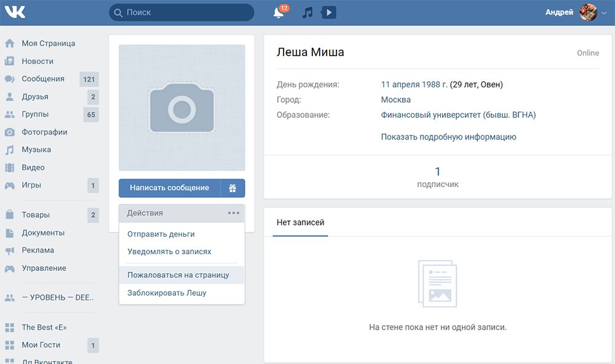Viewport: 615px width, 364px height.
Task: Send a gift using gift icon button
Action: point(232,188)
